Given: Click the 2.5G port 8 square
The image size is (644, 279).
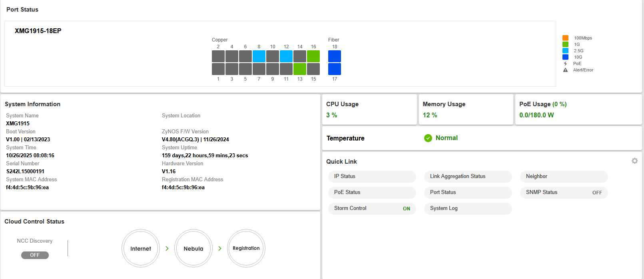Looking at the screenshot, I should (x=259, y=56).
